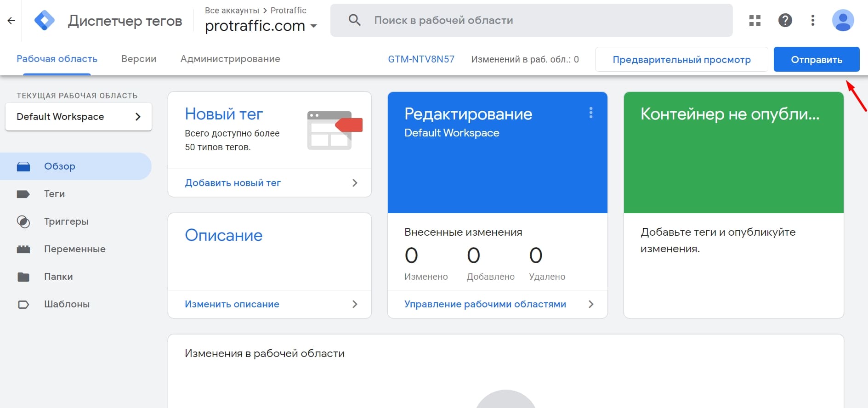Viewport: 868px width, 408px height.
Task: Click the Обзор briefcase icon
Action: (x=23, y=166)
